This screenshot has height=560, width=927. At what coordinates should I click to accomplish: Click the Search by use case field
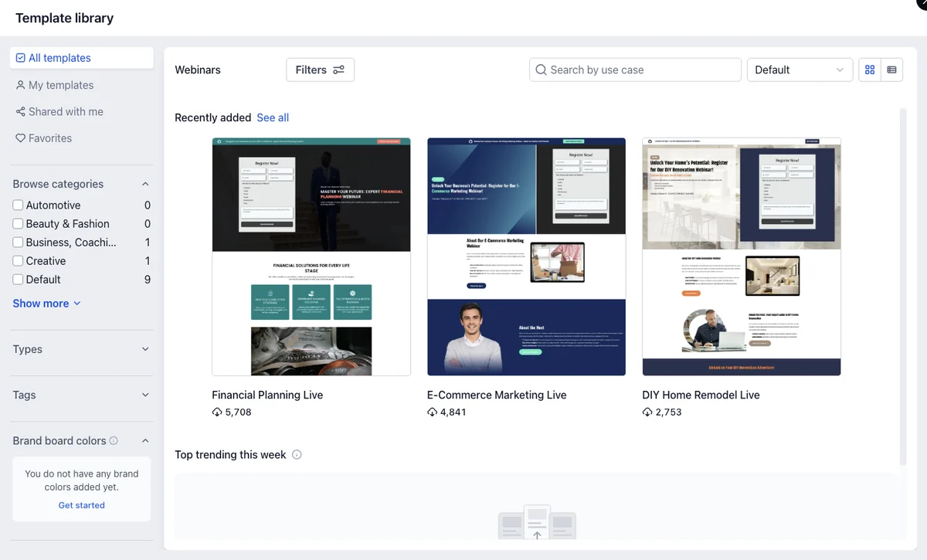635,70
